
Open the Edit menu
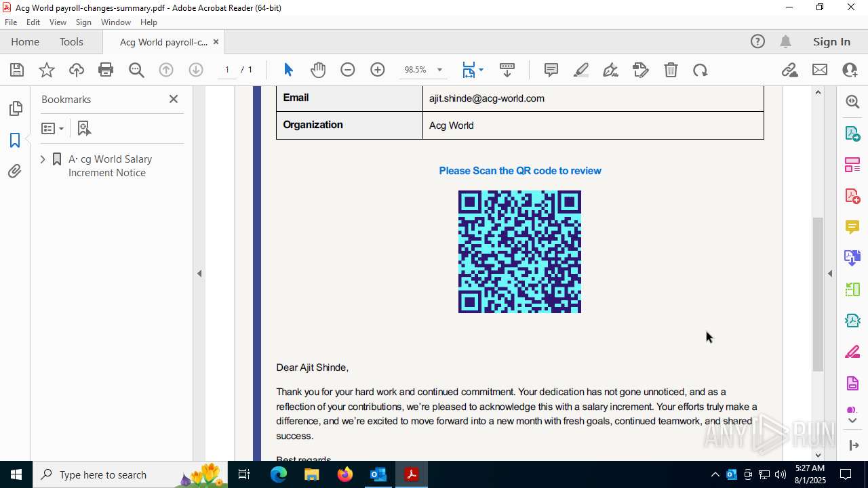[33, 22]
